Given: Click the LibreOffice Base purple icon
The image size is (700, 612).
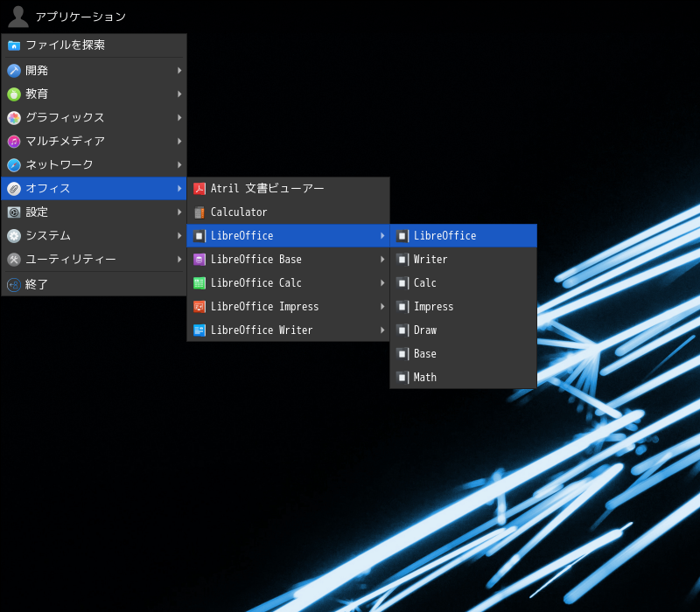Looking at the screenshot, I should point(199,260).
